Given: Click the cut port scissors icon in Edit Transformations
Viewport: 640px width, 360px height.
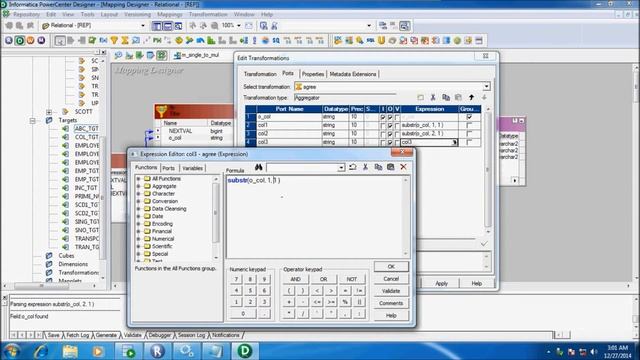Looking at the screenshot, I should pos(433,98).
